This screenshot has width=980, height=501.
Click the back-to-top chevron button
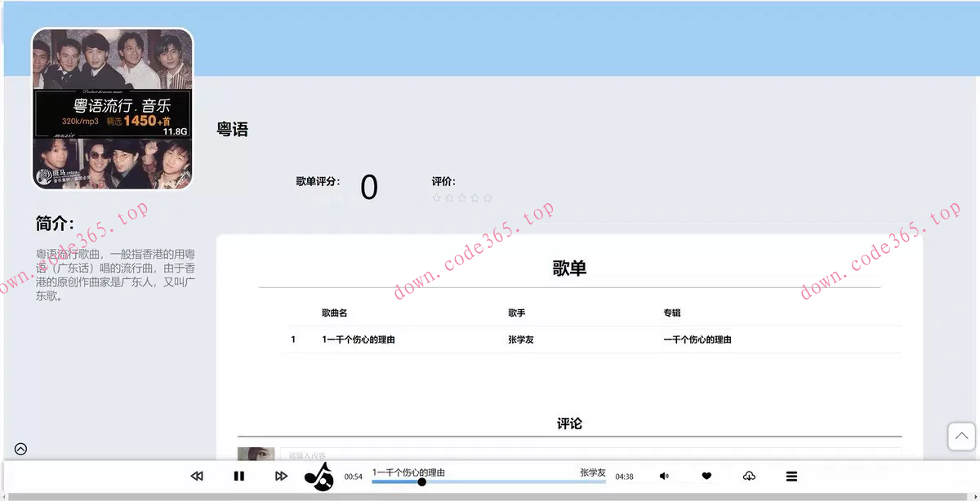(961, 437)
